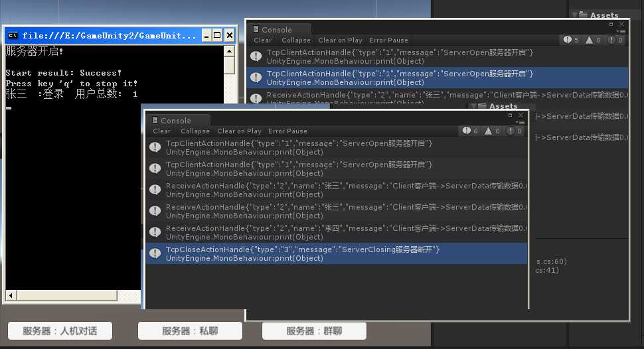
Task: Collapse the Assets folder behind front Console
Action: pos(473,106)
